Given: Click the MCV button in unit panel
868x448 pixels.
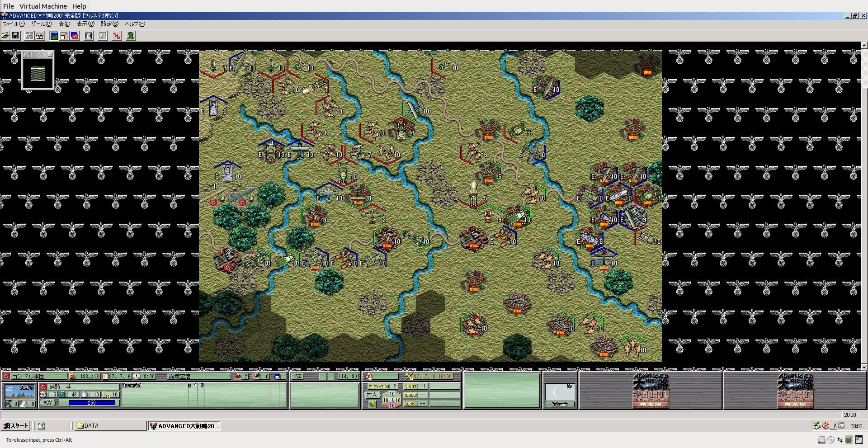Looking at the screenshot, I should (x=47, y=403).
